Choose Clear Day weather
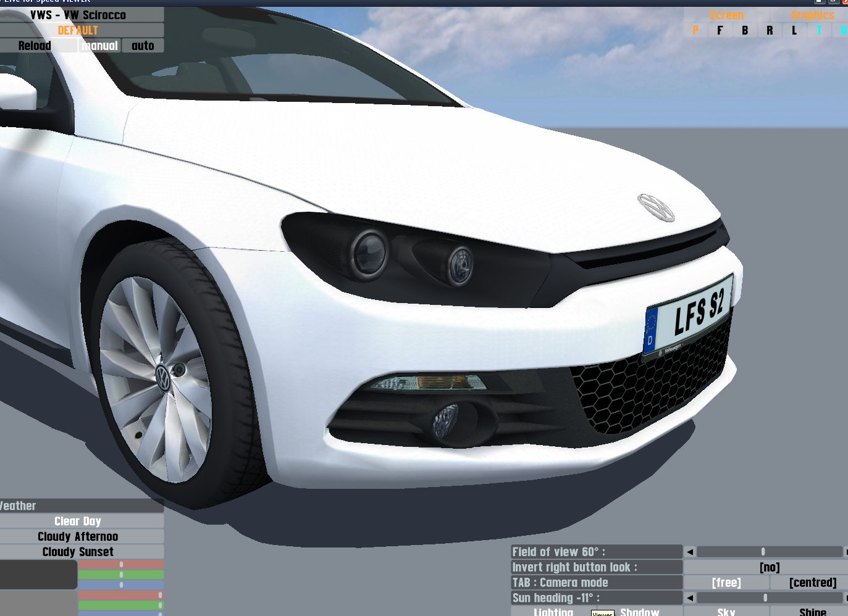The width and height of the screenshot is (848, 616). [x=78, y=522]
